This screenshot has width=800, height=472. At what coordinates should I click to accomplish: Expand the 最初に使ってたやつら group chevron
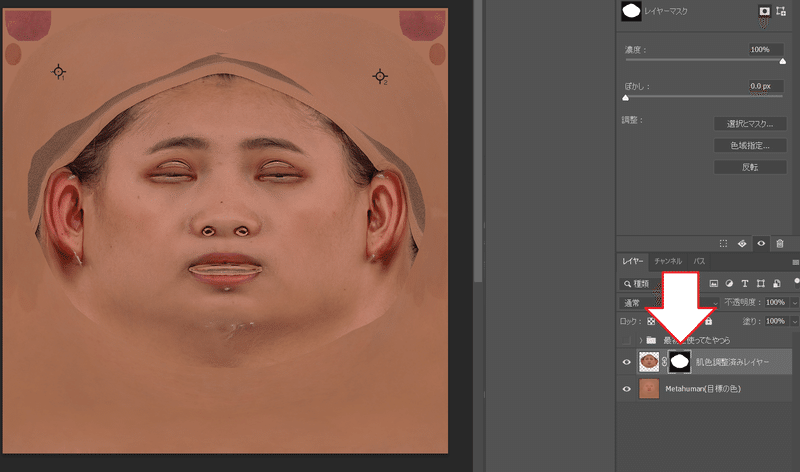(641, 340)
